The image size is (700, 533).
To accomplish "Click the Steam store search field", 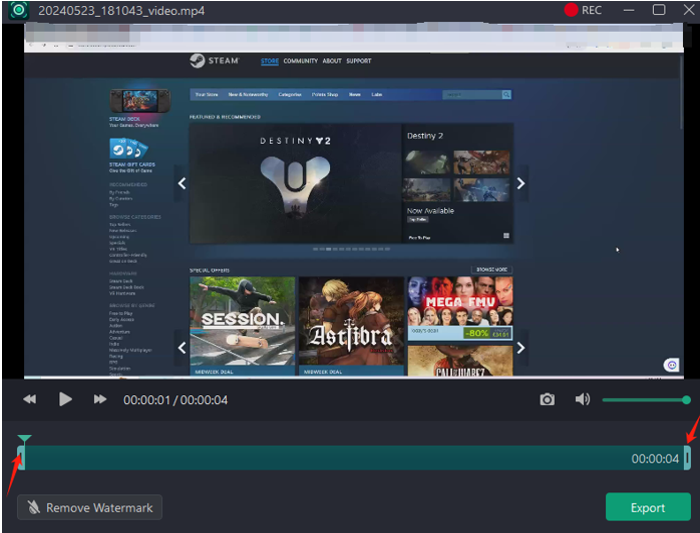I will [x=472, y=95].
